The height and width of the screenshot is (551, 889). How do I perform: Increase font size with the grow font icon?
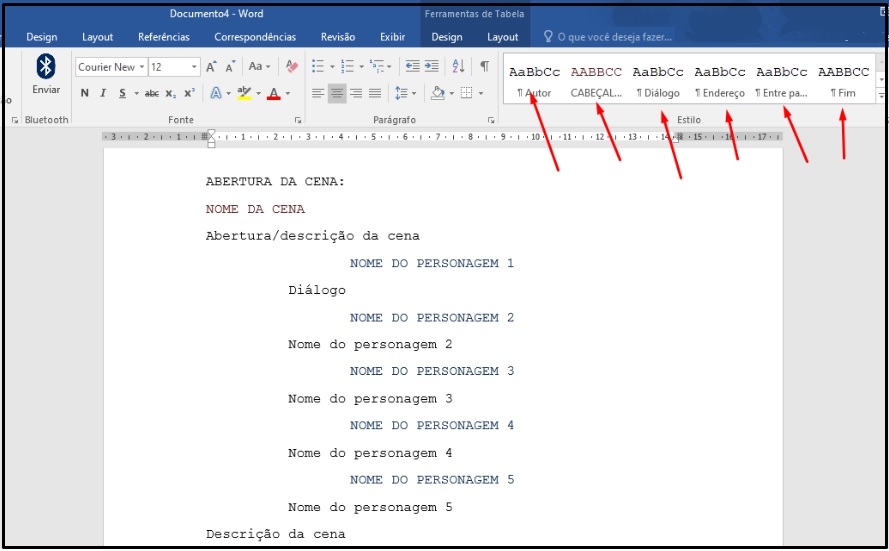coord(211,67)
